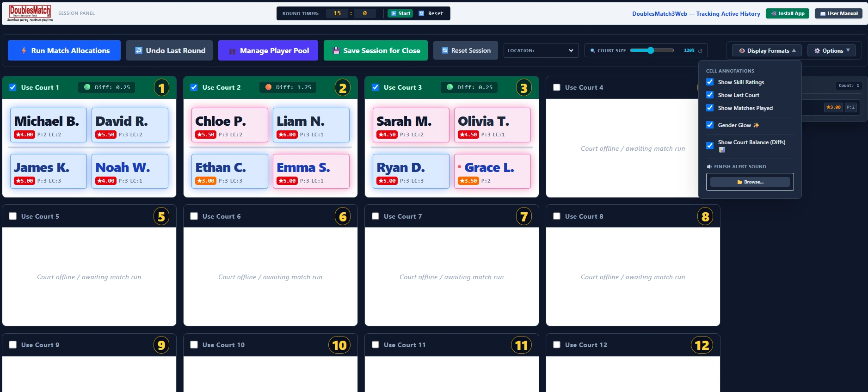The image size is (868, 392).
Task: Click the yellow court number 3 badge
Action: [524, 88]
